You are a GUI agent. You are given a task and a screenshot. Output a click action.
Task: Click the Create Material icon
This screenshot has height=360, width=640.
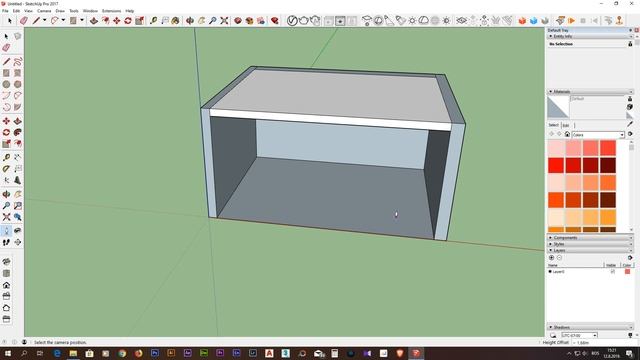tap(630, 107)
